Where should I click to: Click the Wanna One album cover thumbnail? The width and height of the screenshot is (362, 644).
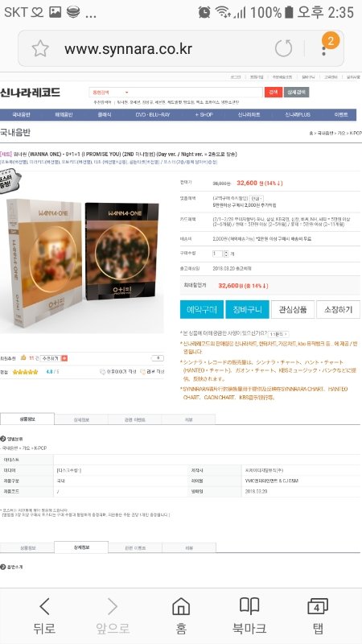point(82,263)
